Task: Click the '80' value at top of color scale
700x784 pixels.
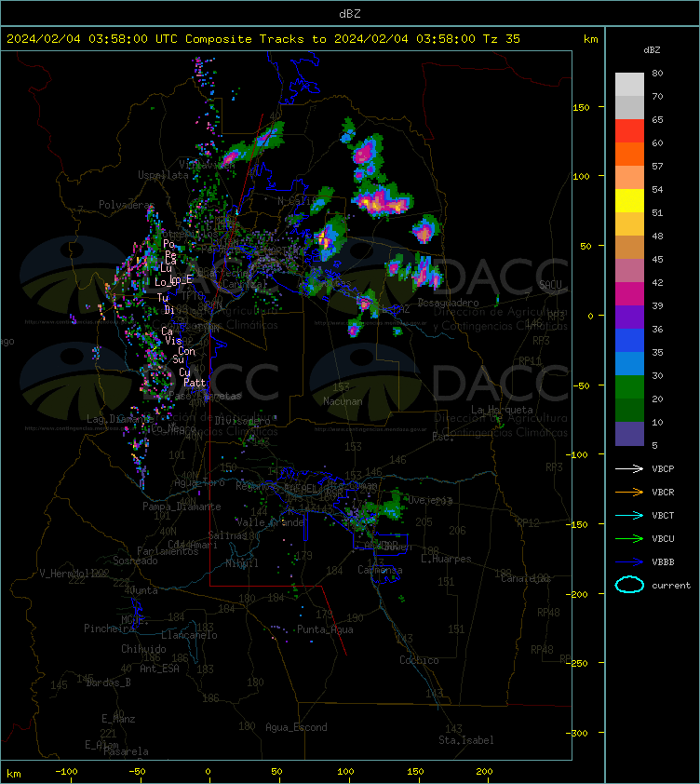Action: [657, 73]
